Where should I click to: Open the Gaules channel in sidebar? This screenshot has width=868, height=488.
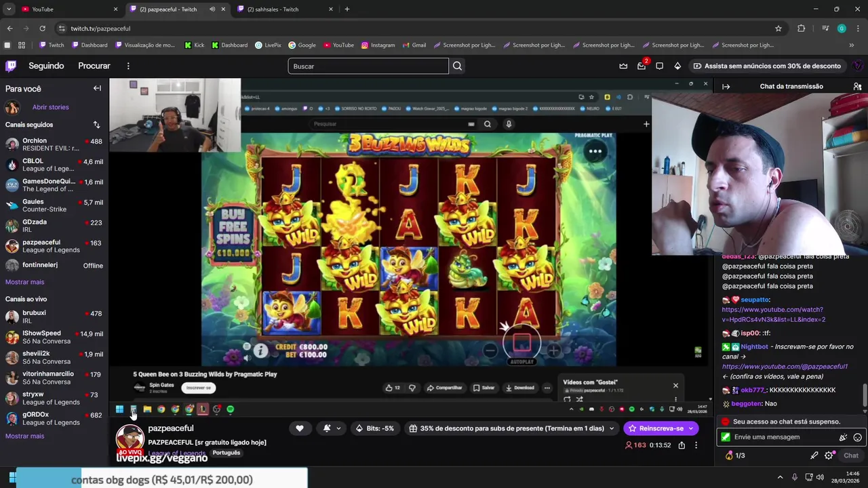pos(54,205)
